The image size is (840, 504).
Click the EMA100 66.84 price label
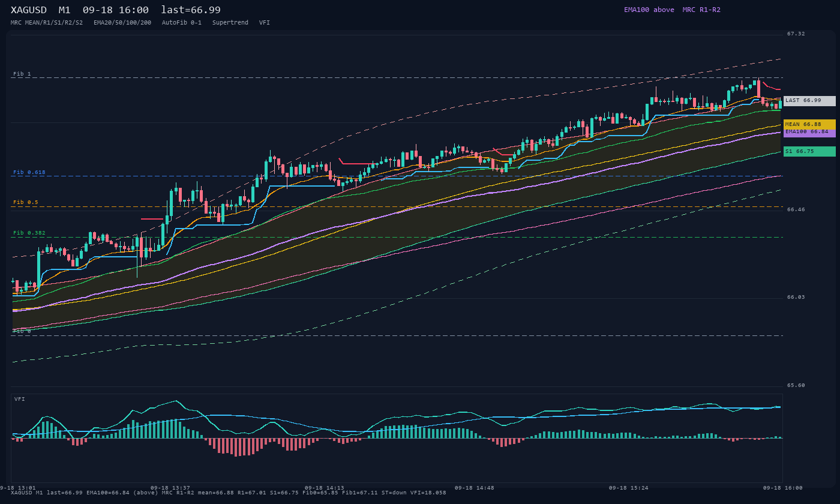[x=809, y=133]
